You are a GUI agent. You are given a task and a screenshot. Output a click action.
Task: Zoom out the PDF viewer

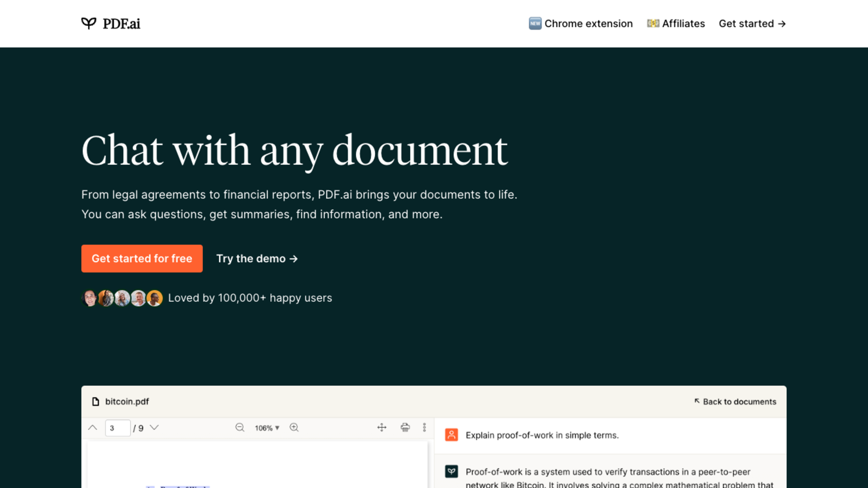(240, 427)
